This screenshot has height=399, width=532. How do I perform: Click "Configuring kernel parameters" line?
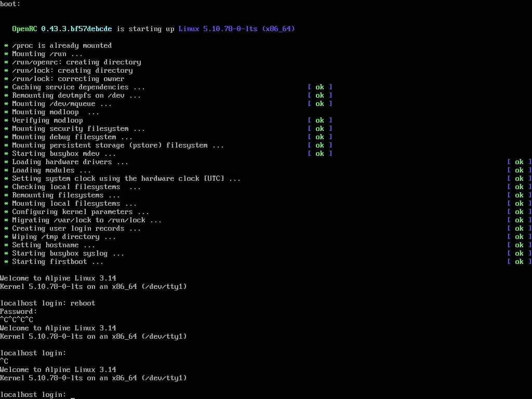pos(81,212)
